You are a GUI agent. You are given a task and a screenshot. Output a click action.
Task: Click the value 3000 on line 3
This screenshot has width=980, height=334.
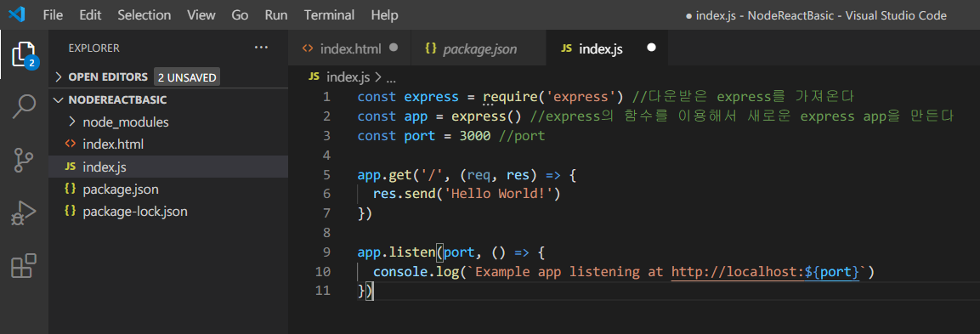[474, 136]
